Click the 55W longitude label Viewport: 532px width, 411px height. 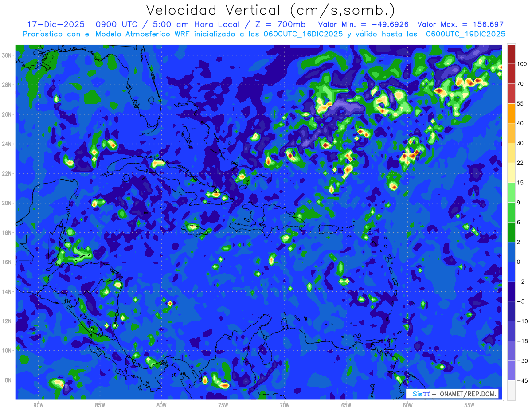click(469, 405)
